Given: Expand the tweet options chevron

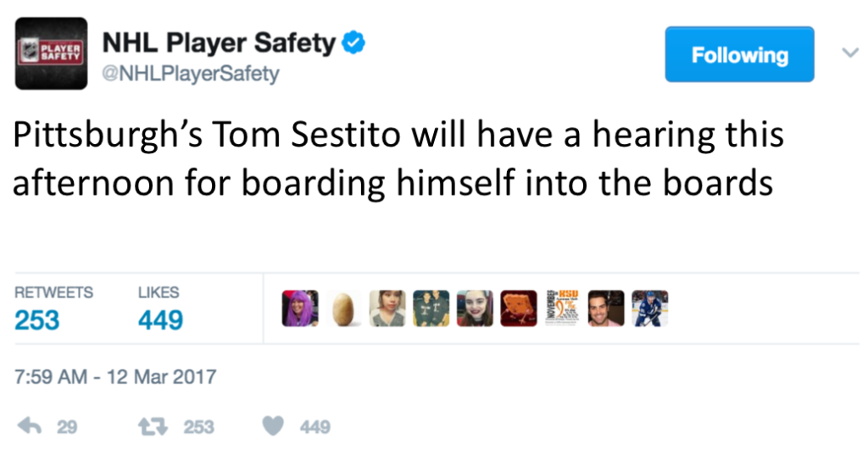Looking at the screenshot, I should 849,53.
